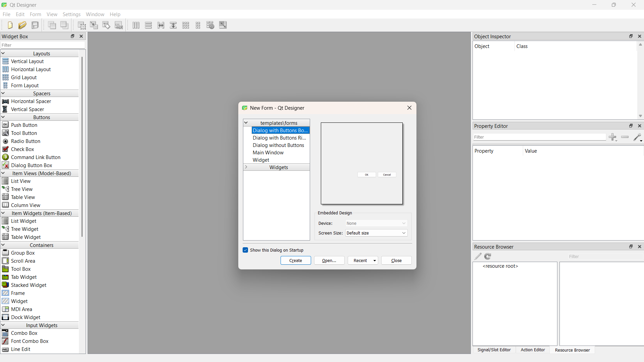Open the Device dropdown
Image resolution: width=644 pixels, height=362 pixels.
click(x=376, y=223)
